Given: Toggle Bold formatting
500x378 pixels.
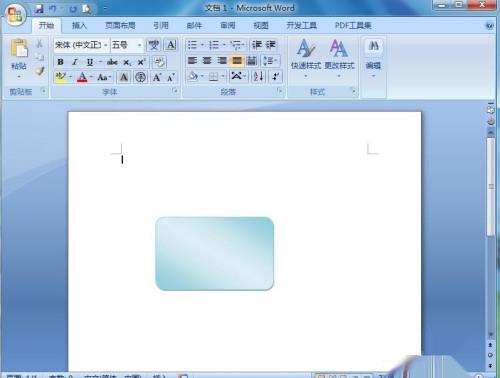Looking at the screenshot, I should [60, 62].
